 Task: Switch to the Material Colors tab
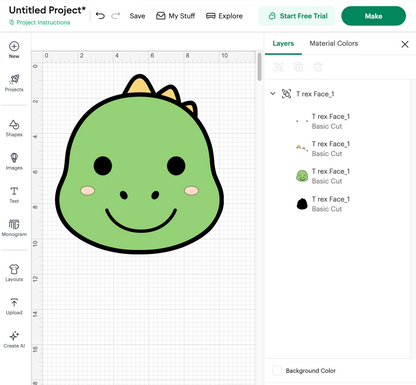click(334, 43)
